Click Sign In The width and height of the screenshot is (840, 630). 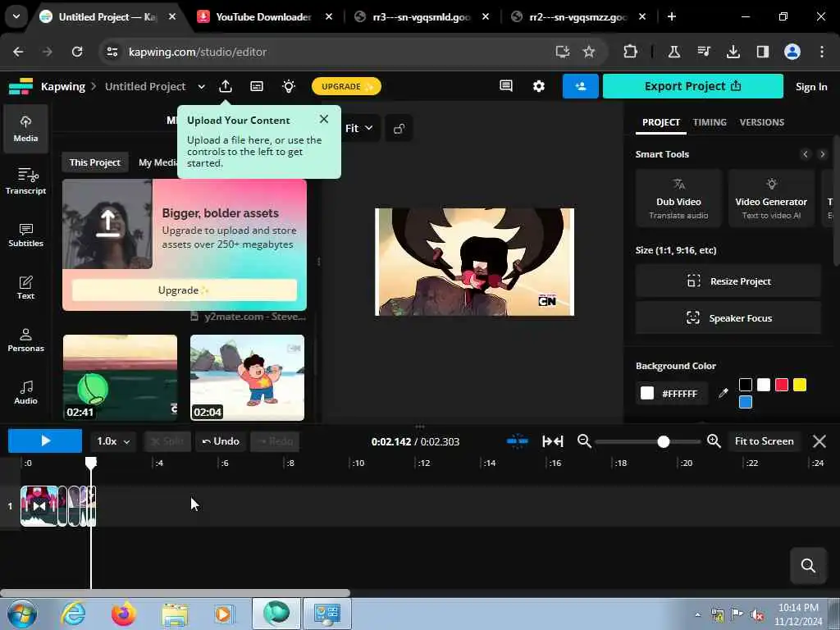point(811,87)
